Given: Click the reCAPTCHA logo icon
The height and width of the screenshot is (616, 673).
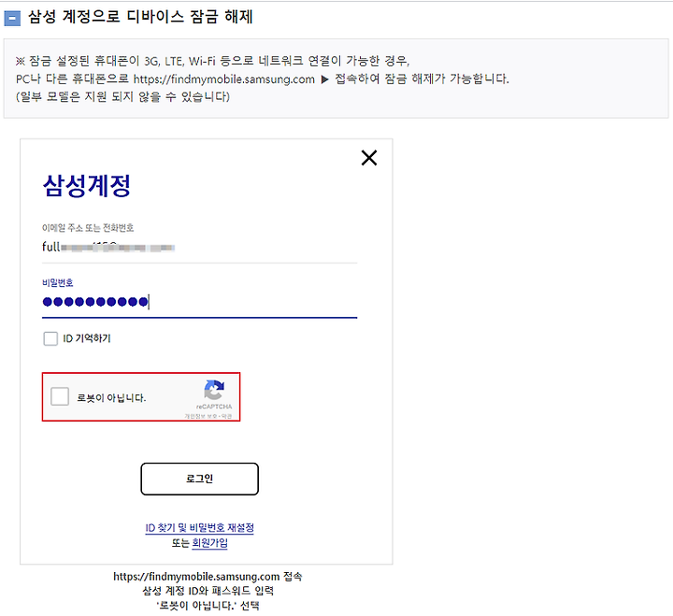Looking at the screenshot, I should pyautogui.click(x=214, y=390).
